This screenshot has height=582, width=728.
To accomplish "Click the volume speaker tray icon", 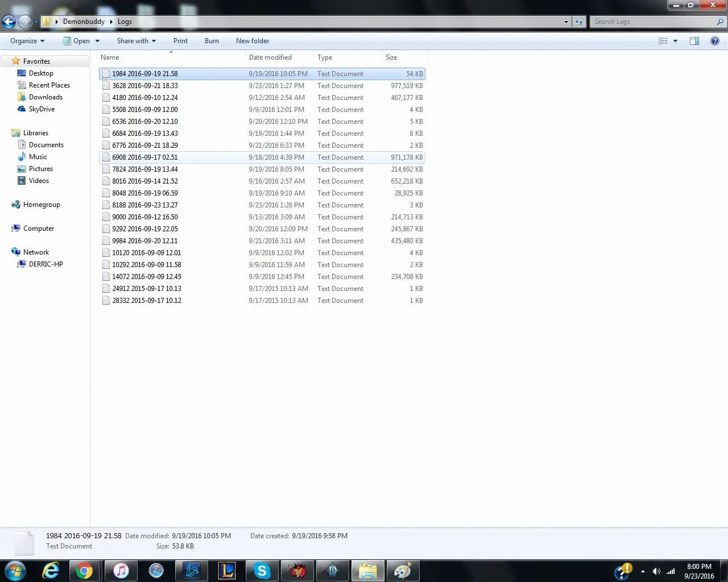I will [656, 571].
